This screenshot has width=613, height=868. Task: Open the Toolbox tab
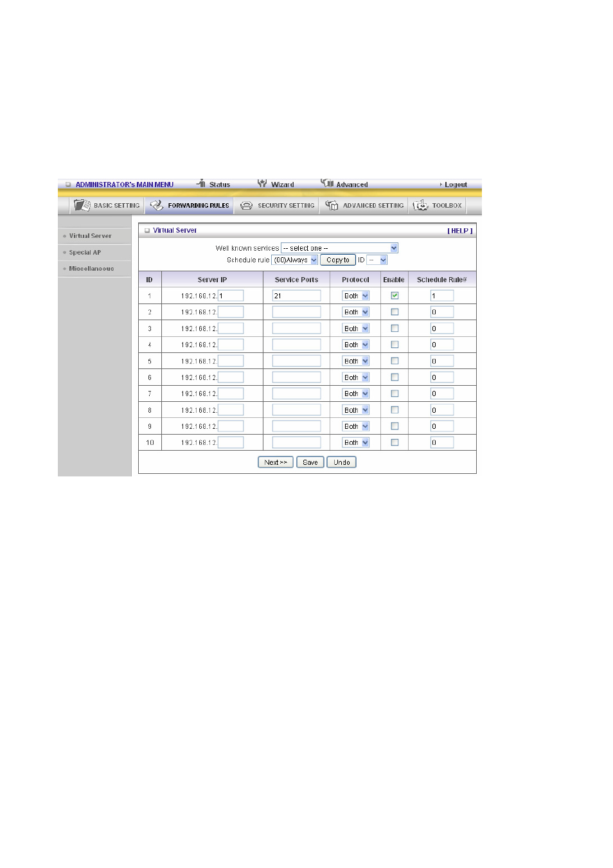point(438,206)
